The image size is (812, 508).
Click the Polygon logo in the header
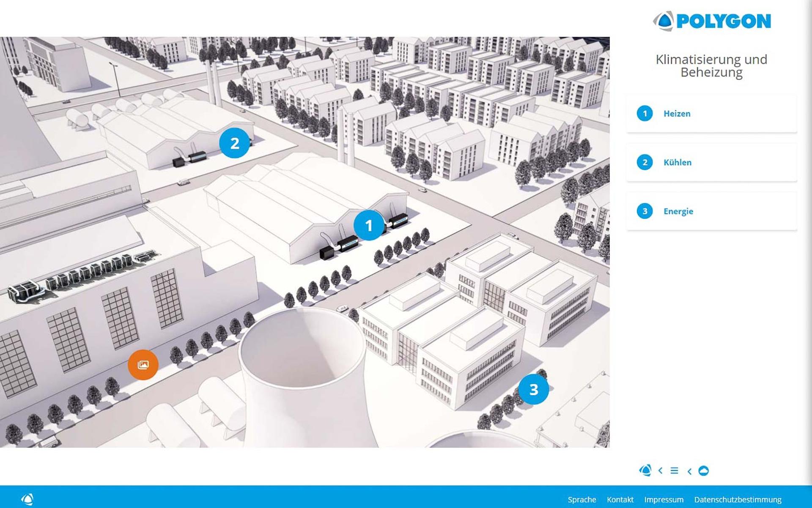(x=712, y=21)
